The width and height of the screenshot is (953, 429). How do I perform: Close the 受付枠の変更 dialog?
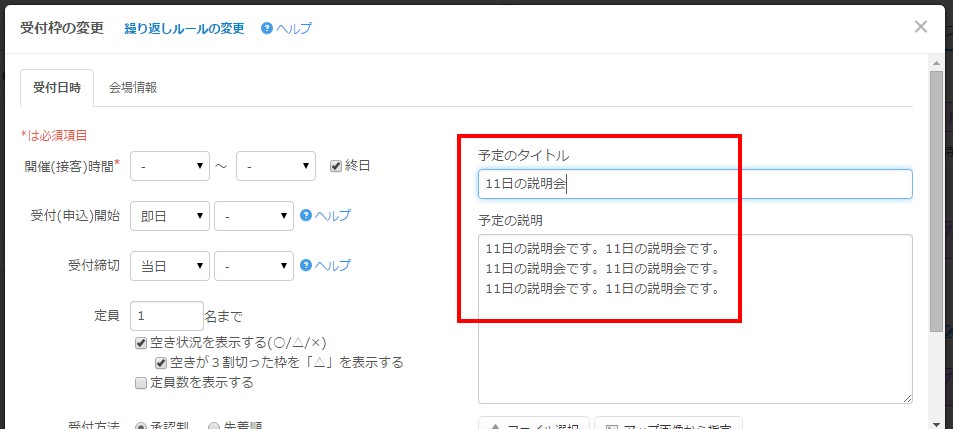click(x=921, y=27)
